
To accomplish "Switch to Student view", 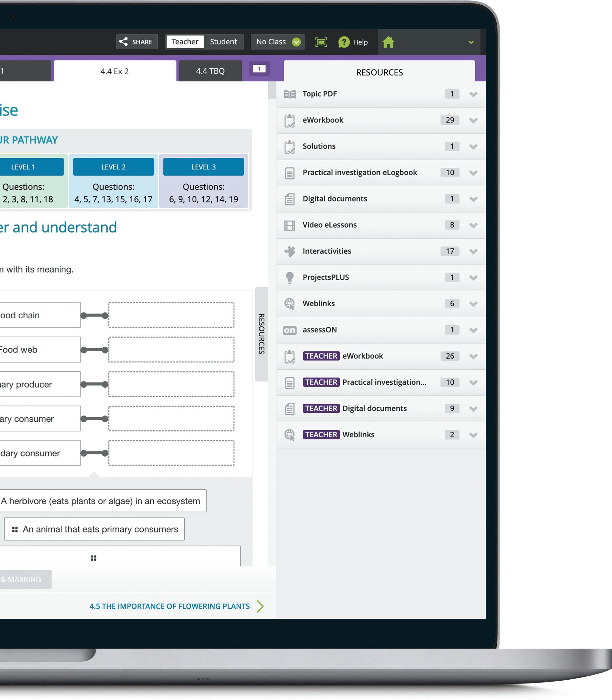I will click(223, 42).
